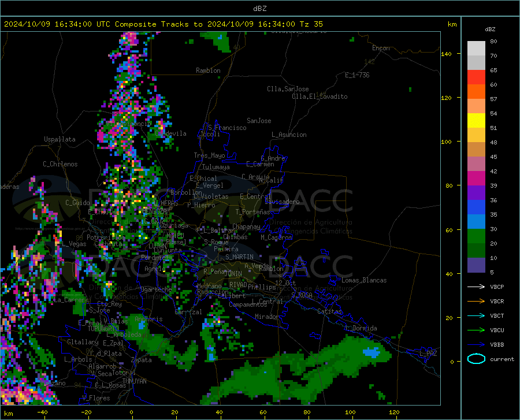This screenshot has height=420, width=520.
Task: Click the 'L_PAZ' map label
Action: click(x=428, y=354)
